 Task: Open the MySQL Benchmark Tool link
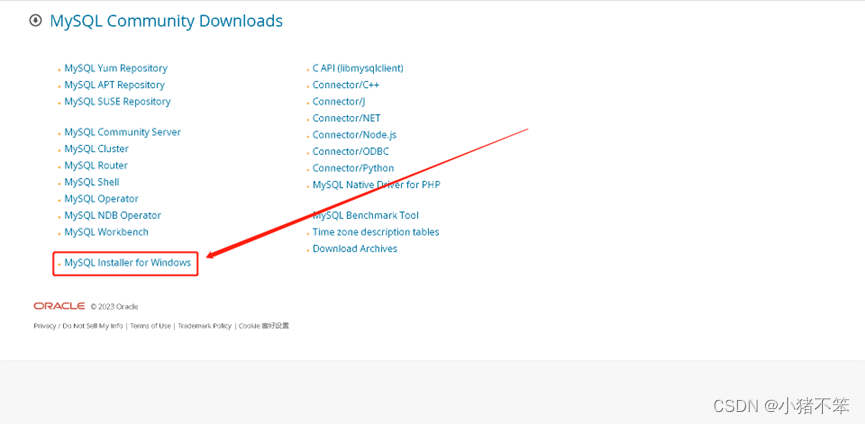tap(366, 216)
